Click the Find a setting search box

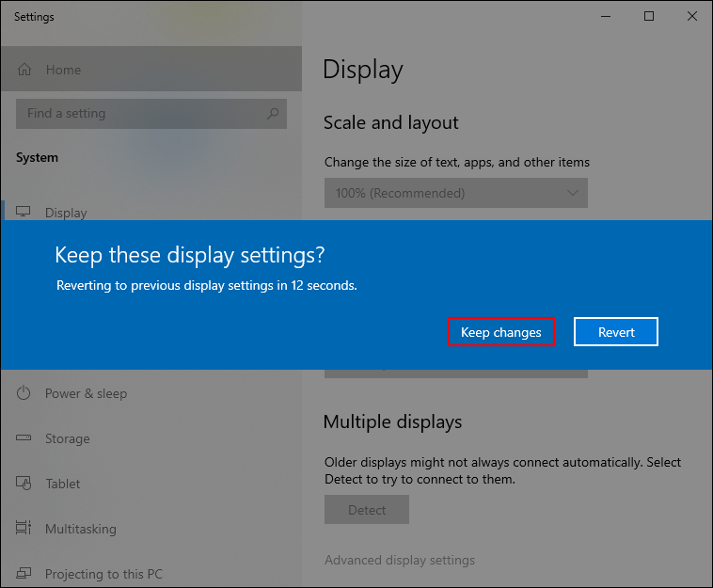(x=141, y=114)
